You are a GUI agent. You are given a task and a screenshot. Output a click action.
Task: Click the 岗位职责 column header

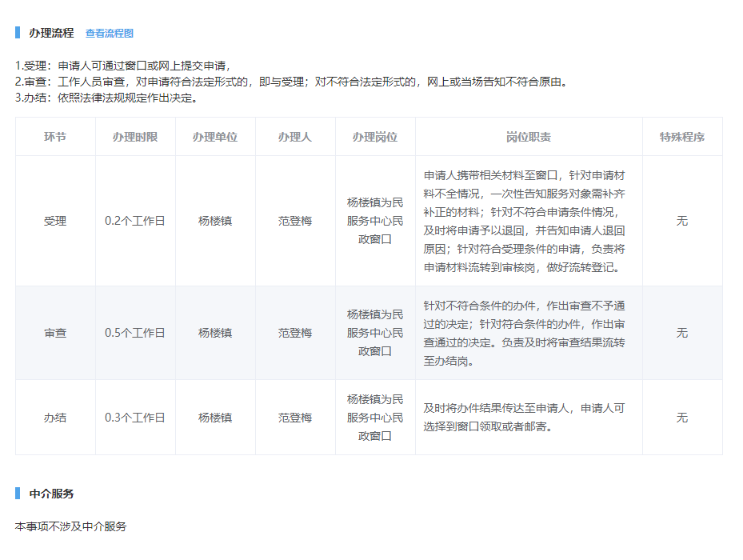tap(529, 137)
